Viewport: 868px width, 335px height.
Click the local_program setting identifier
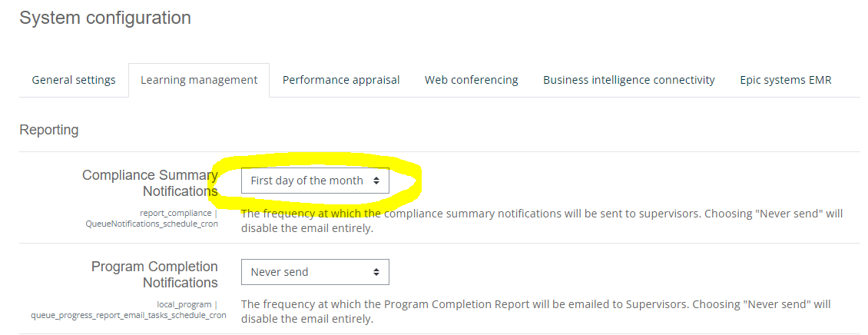[x=185, y=303]
